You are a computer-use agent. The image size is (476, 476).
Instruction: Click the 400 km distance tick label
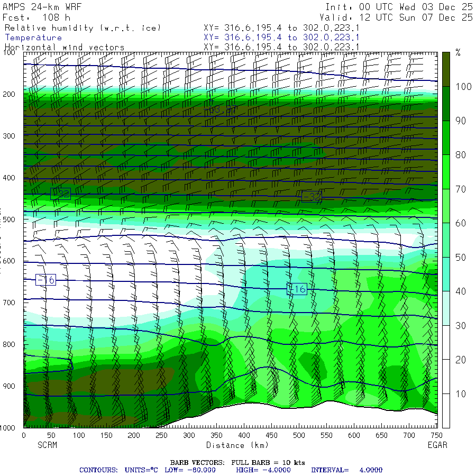click(x=244, y=435)
